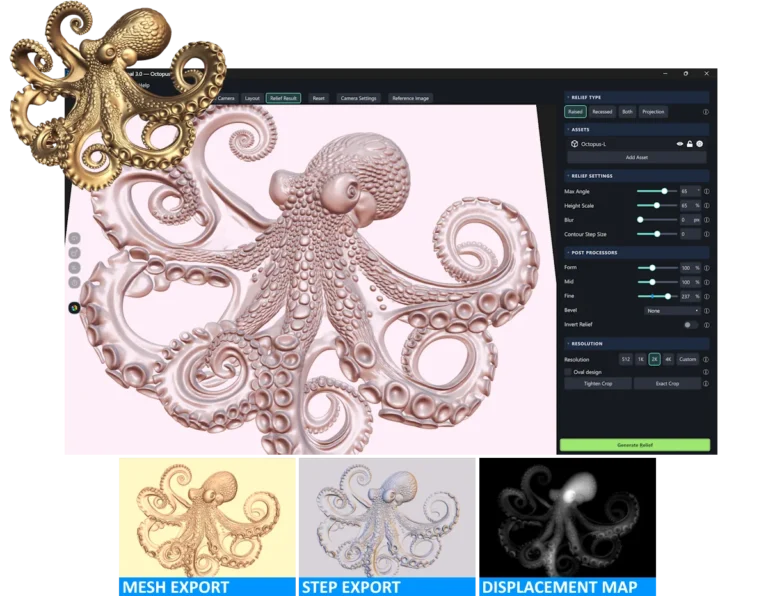
Task: Click the Max Angle value field
Action: click(691, 191)
